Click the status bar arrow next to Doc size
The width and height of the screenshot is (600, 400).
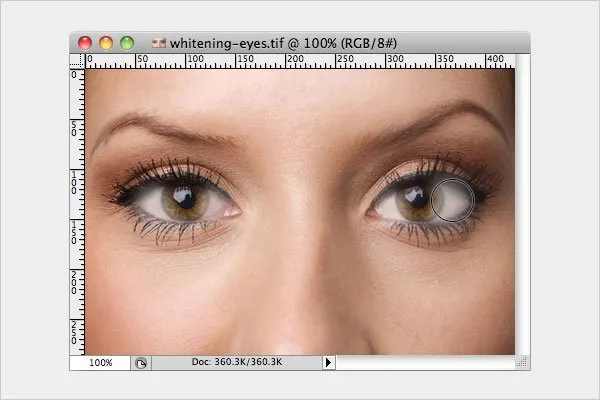(x=328, y=362)
